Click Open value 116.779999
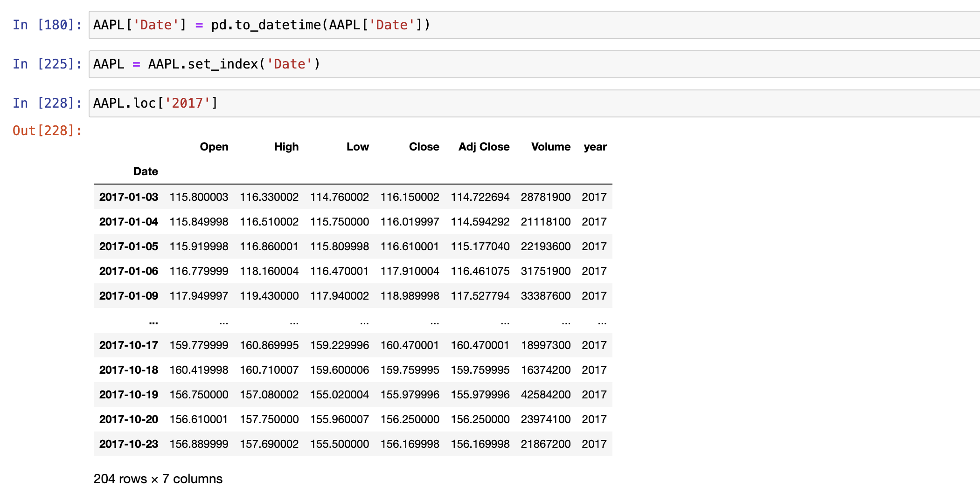Viewport: 980px width, 493px height. (x=199, y=271)
